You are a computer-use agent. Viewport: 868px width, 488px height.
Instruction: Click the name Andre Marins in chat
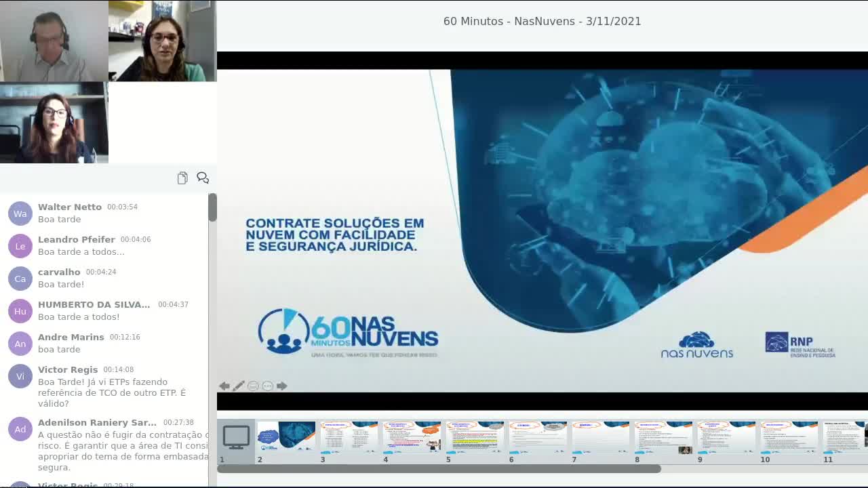(x=71, y=337)
